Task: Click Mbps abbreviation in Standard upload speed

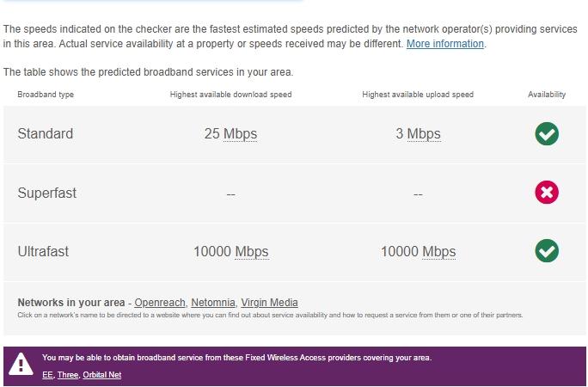Action: (x=424, y=134)
